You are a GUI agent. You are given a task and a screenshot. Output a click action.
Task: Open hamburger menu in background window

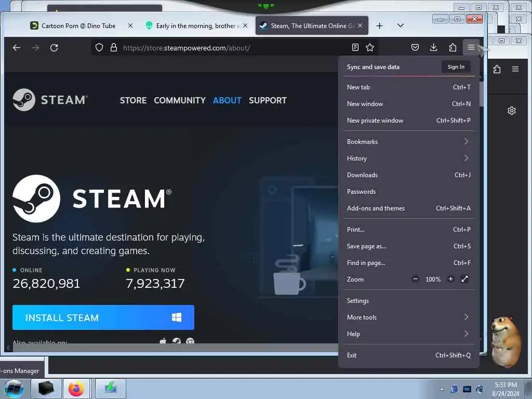(x=515, y=69)
